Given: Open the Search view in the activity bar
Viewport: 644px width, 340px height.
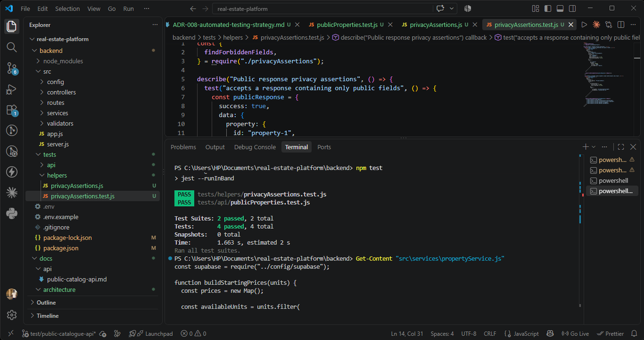Looking at the screenshot, I should (x=12, y=47).
